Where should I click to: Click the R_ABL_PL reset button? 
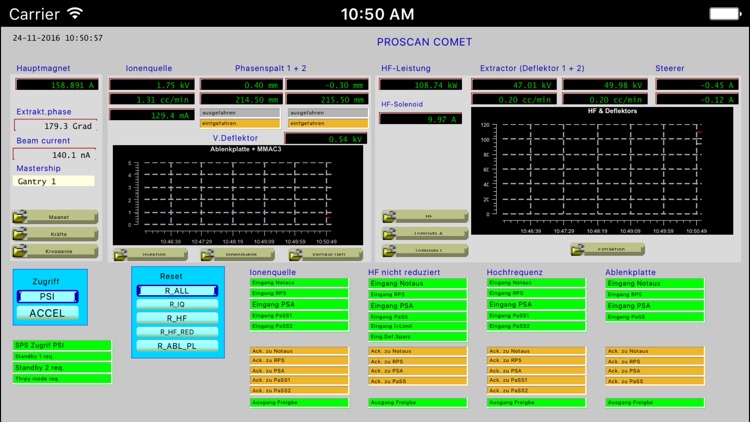pyautogui.click(x=177, y=346)
